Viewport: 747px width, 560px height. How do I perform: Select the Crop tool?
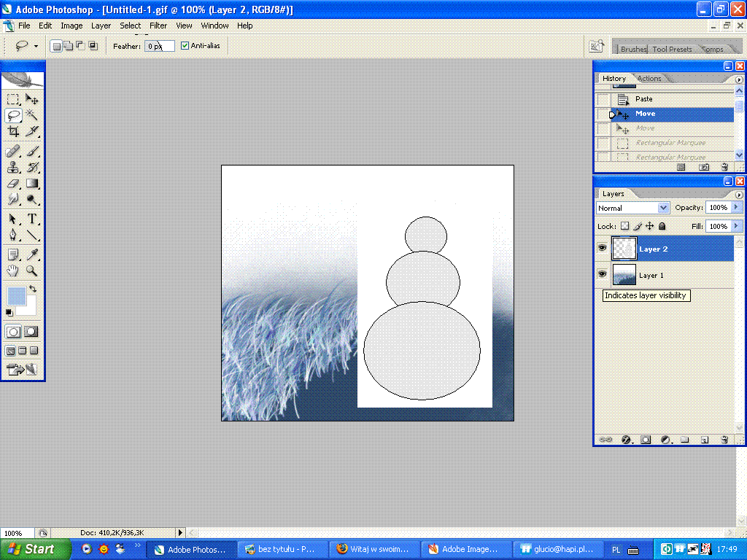13,131
